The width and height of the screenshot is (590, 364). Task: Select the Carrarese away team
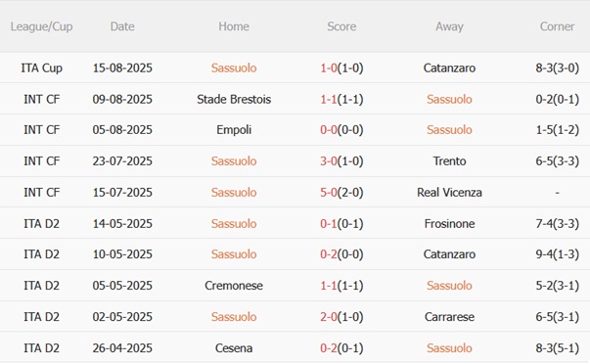[449, 317]
